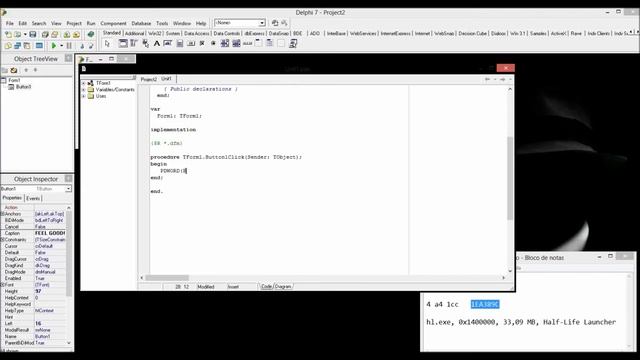Expand the Uses node in Code Explorer
Viewport: 640px width, 360px height.
[84, 96]
